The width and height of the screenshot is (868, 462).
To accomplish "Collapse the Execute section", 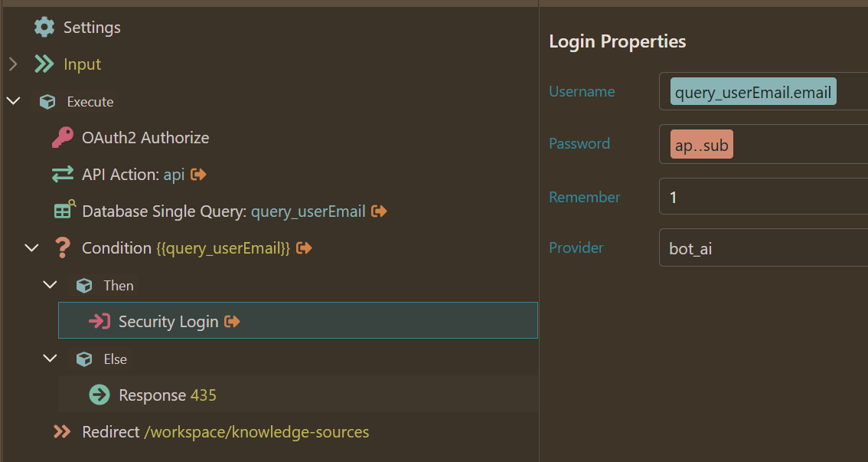I will (x=12, y=101).
